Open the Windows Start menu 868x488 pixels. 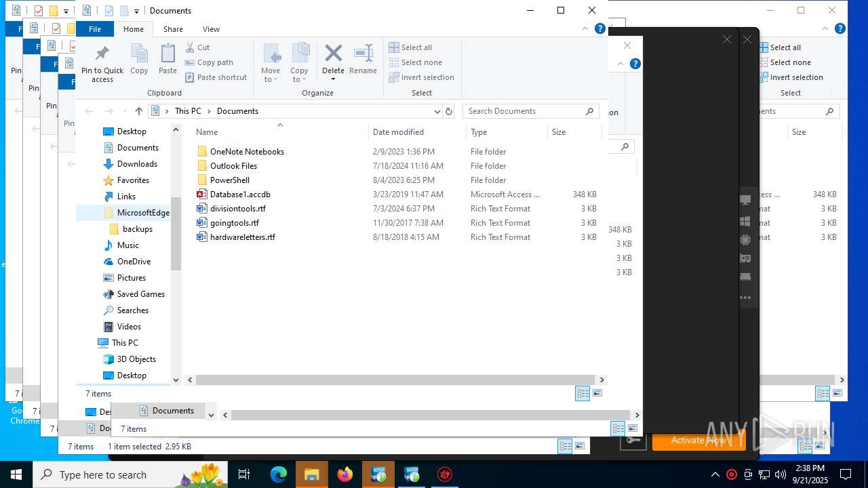point(16,474)
